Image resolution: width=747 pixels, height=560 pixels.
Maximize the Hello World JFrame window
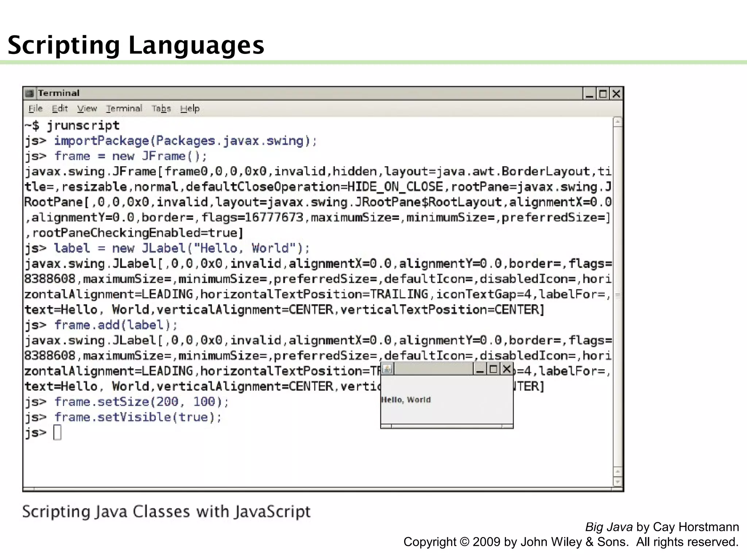493,369
